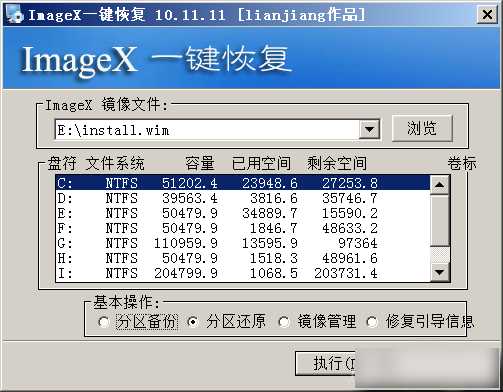Screen dimensions: 503x392
Task: Click the partition list scroll down arrow
Action: (440, 272)
